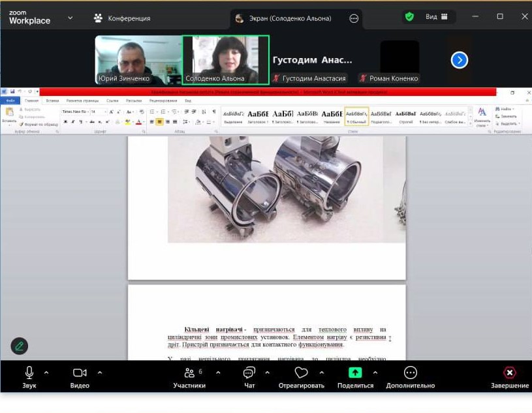Click the Вид view button

click(x=435, y=17)
